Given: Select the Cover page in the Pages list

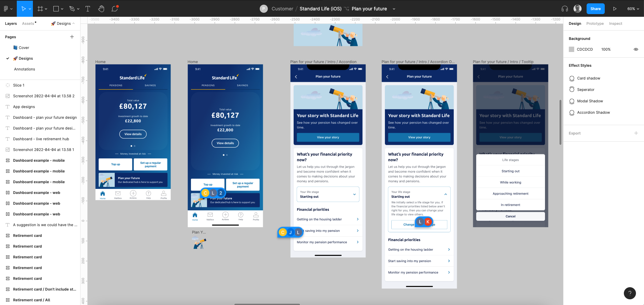Looking at the screenshot, I should point(23,47).
